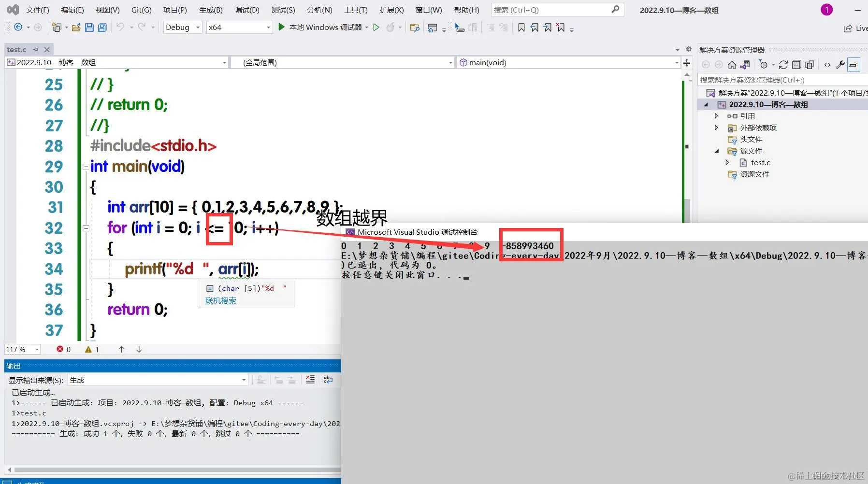Expand the 外部依赖项 node

[x=716, y=128]
